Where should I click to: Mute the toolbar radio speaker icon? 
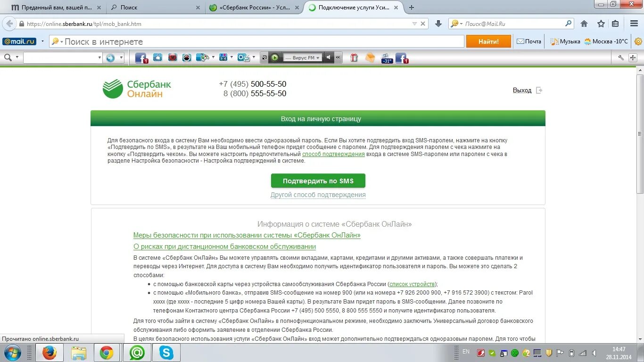329,58
